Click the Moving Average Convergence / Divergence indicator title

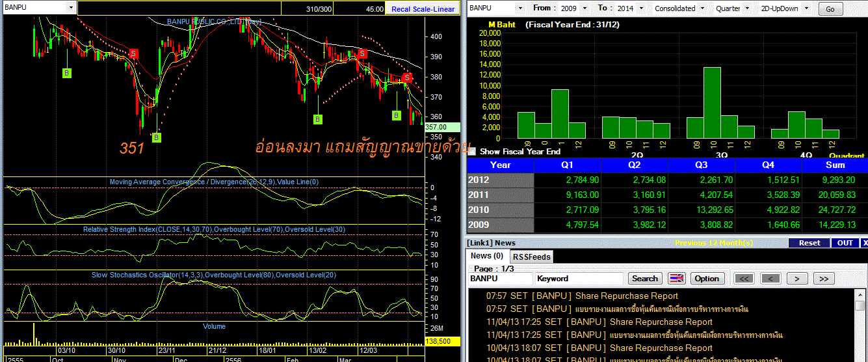tap(214, 182)
